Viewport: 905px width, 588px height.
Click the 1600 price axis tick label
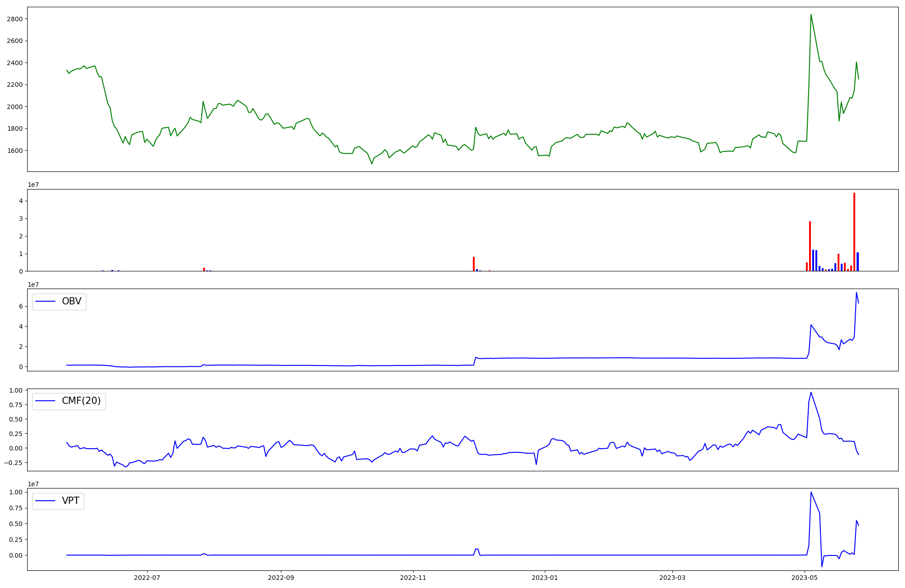15,151
